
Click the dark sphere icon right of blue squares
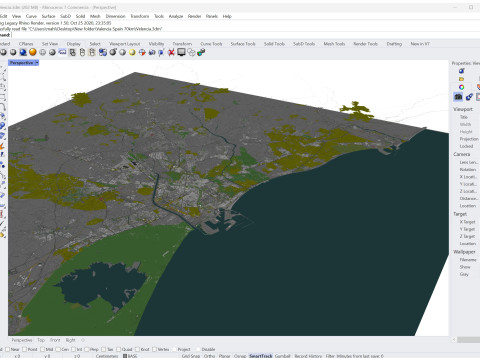click(x=113, y=52)
